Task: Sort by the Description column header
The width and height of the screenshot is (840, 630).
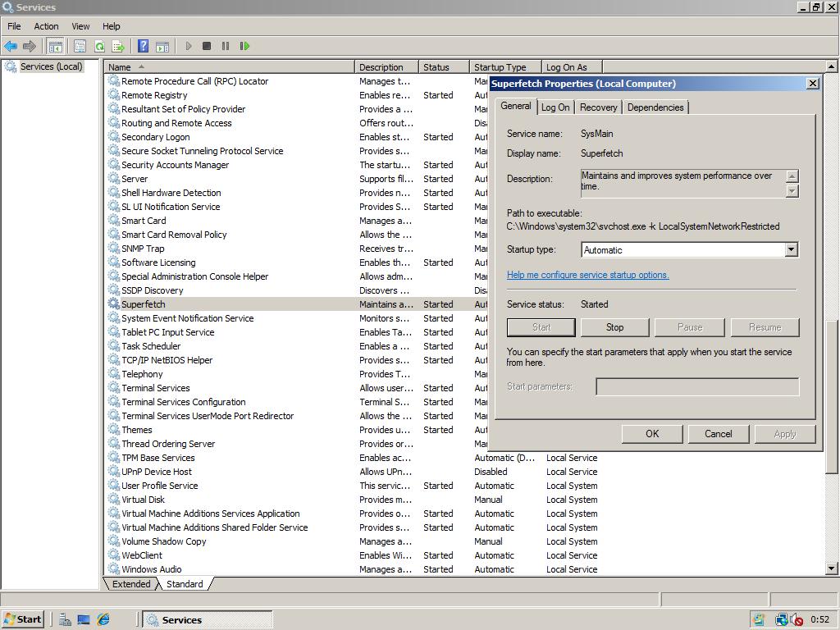Action: click(386, 67)
